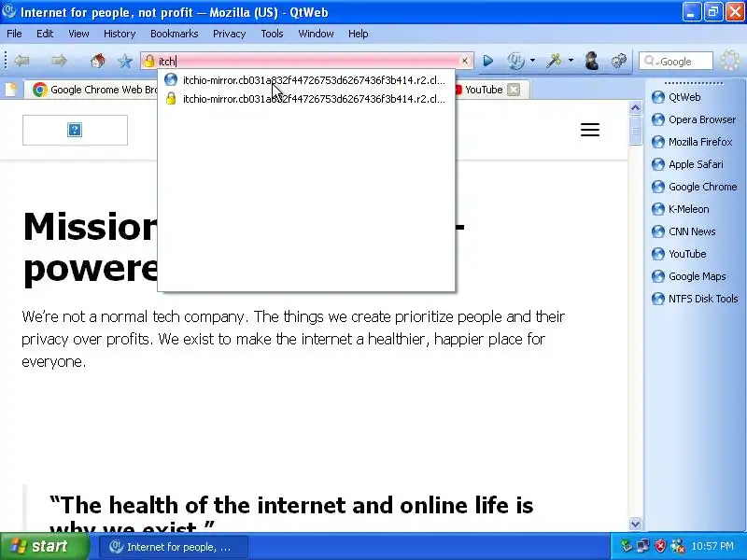Click the magic wand tool icon
747x560 pixels.
click(554, 61)
